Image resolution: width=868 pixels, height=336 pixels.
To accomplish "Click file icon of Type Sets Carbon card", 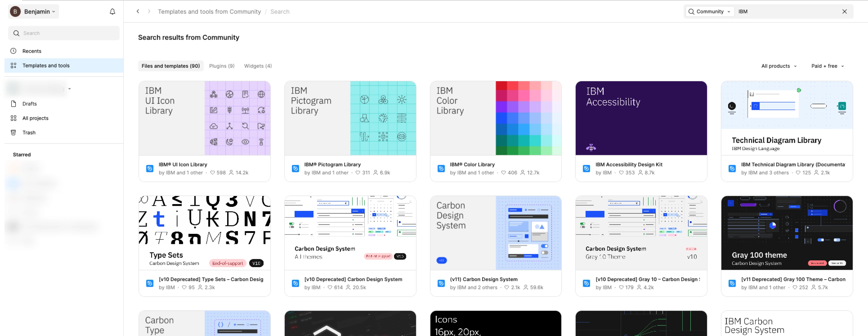I will [x=150, y=283].
